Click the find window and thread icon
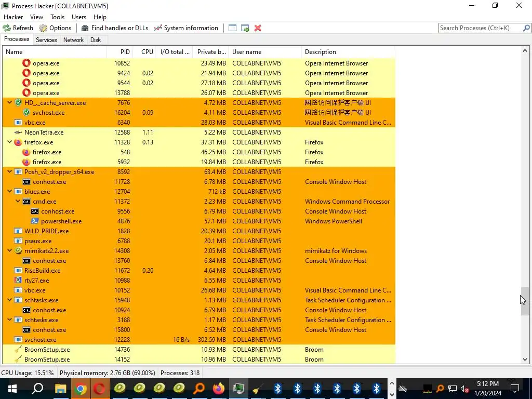Screen dimensions: 532x399 [x=245, y=28]
